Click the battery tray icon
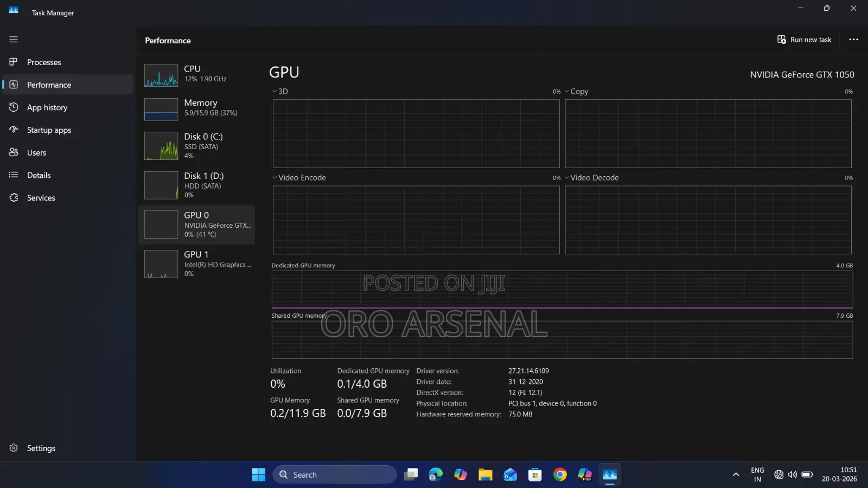The height and width of the screenshot is (488, 868). 807,475
